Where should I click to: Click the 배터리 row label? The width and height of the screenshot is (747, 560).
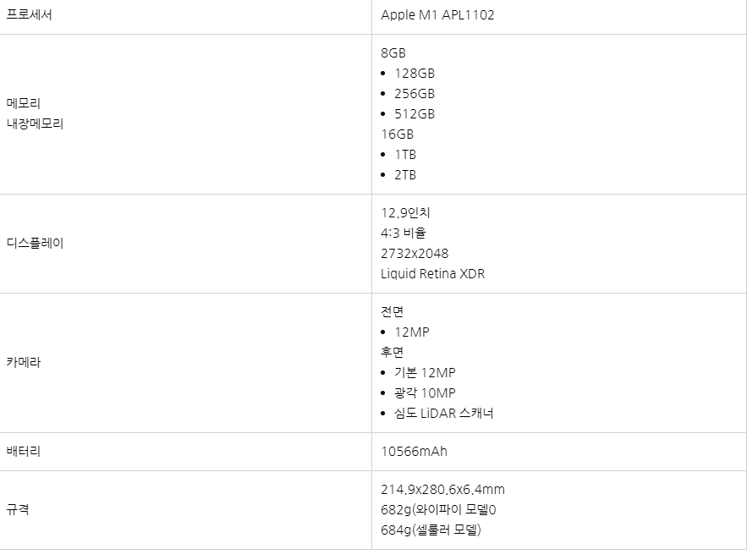coord(24,452)
